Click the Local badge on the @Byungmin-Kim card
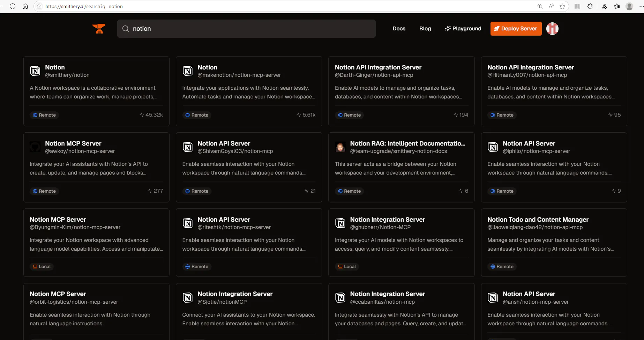Viewport: 644px width, 340px height. pyautogui.click(x=42, y=266)
